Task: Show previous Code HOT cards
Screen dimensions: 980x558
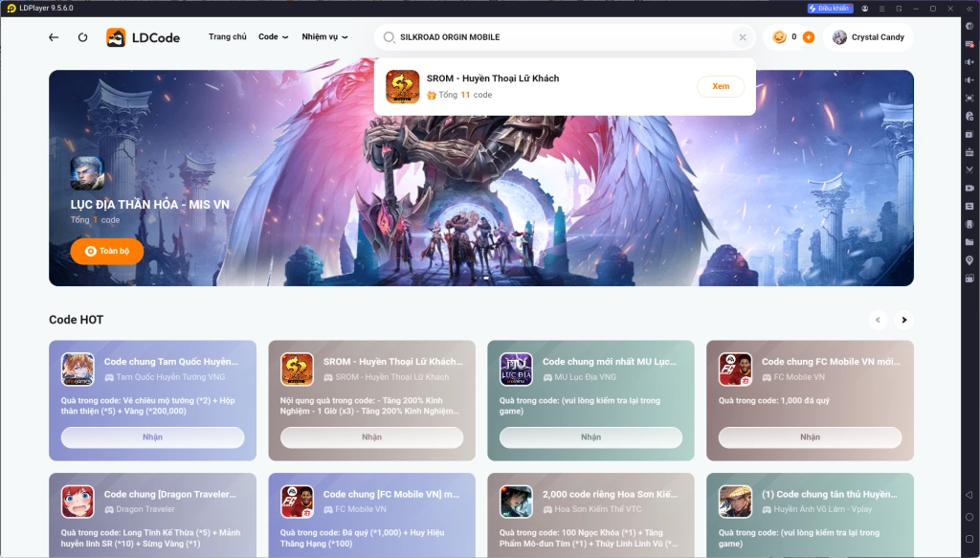Action: (878, 320)
